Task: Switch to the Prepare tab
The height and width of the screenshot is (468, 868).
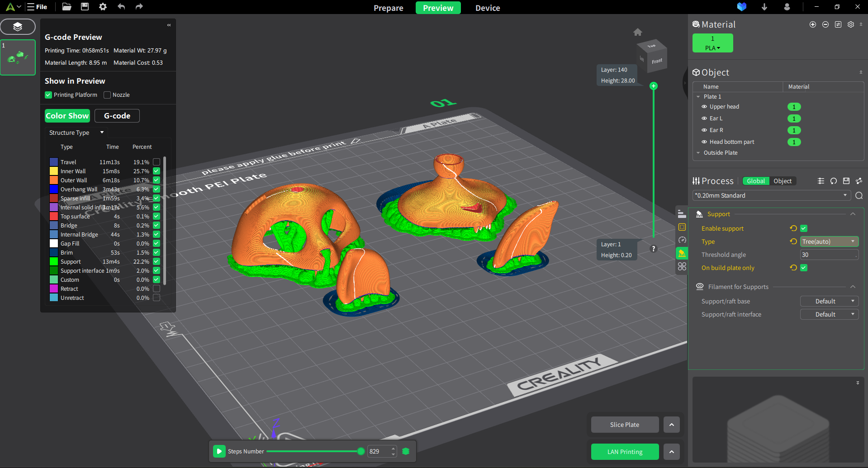Action: click(389, 8)
